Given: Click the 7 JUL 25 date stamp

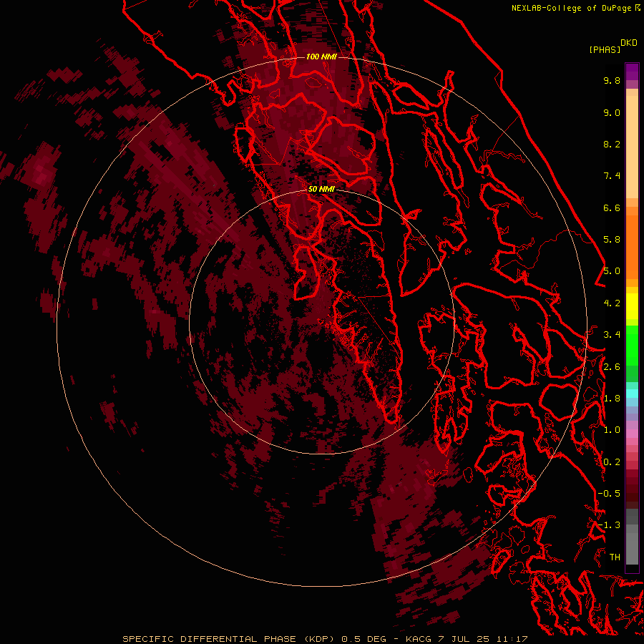Looking at the screenshot, I should (464, 639).
